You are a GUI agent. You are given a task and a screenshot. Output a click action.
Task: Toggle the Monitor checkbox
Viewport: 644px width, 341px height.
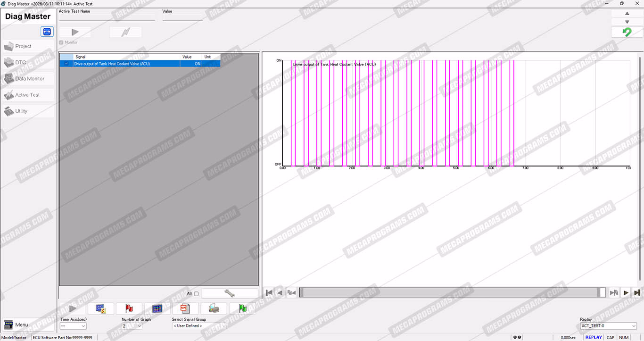pyautogui.click(x=61, y=42)
